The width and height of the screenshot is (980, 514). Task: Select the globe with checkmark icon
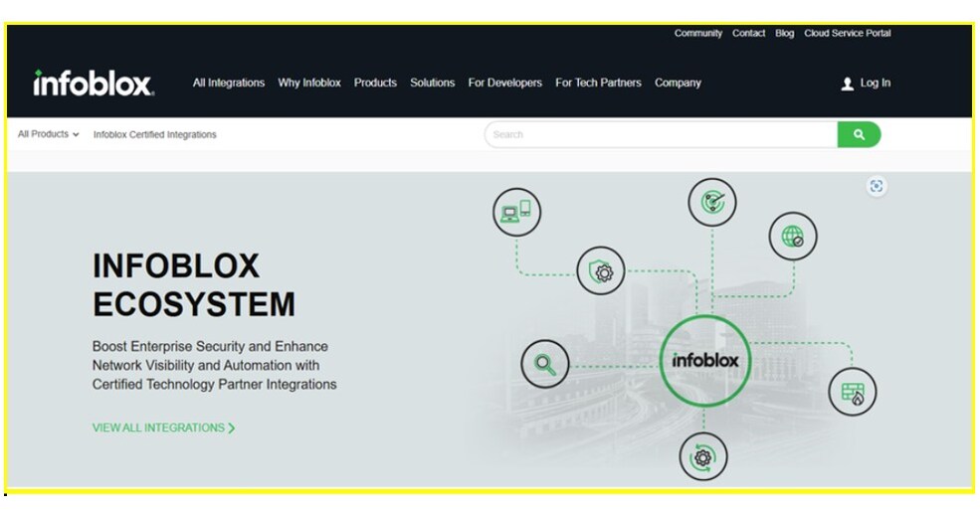[x=793, y=236]
